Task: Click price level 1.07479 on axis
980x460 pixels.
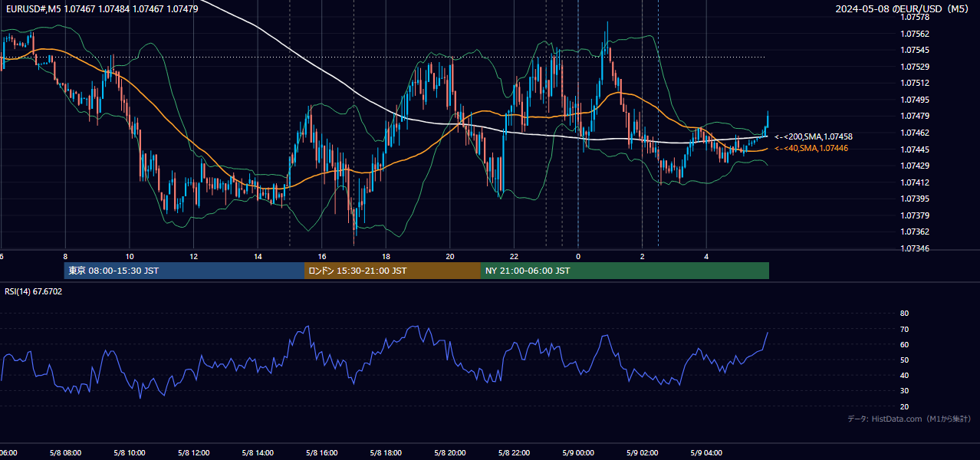Action: tap(914, 116)
